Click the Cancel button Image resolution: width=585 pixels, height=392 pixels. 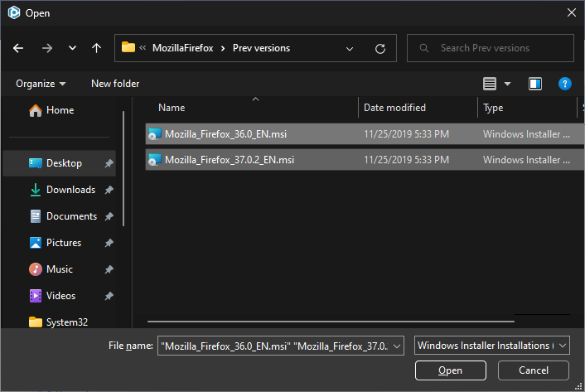(533, 370)
